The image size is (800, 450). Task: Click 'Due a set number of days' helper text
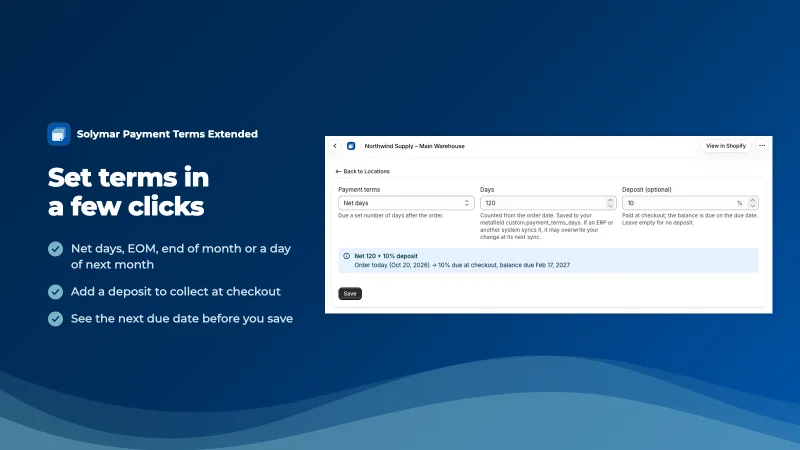pos(390,215)
